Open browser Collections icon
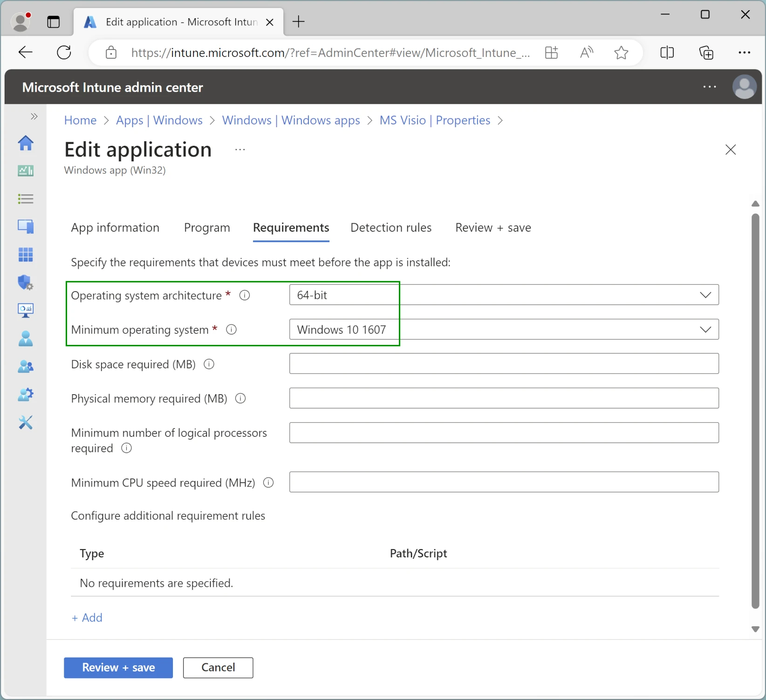 [706, 53]
